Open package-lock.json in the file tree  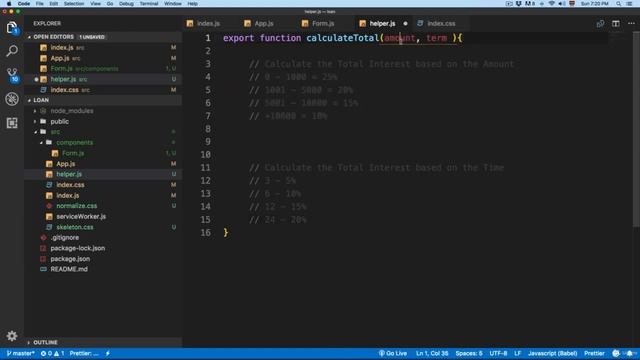pos(103,248)
